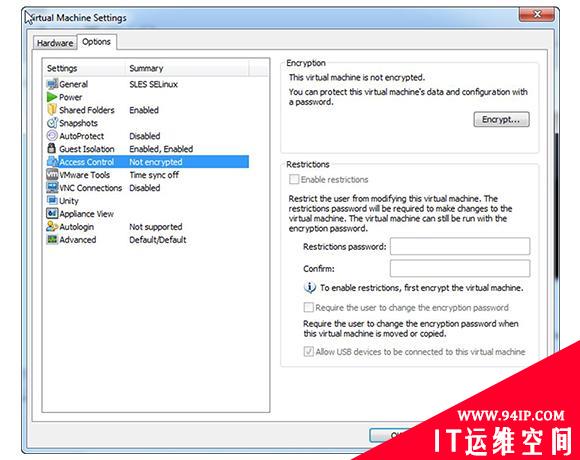Click the Guest Isolation lock icon
The image size is (580, 460).
tap(52, 148)
